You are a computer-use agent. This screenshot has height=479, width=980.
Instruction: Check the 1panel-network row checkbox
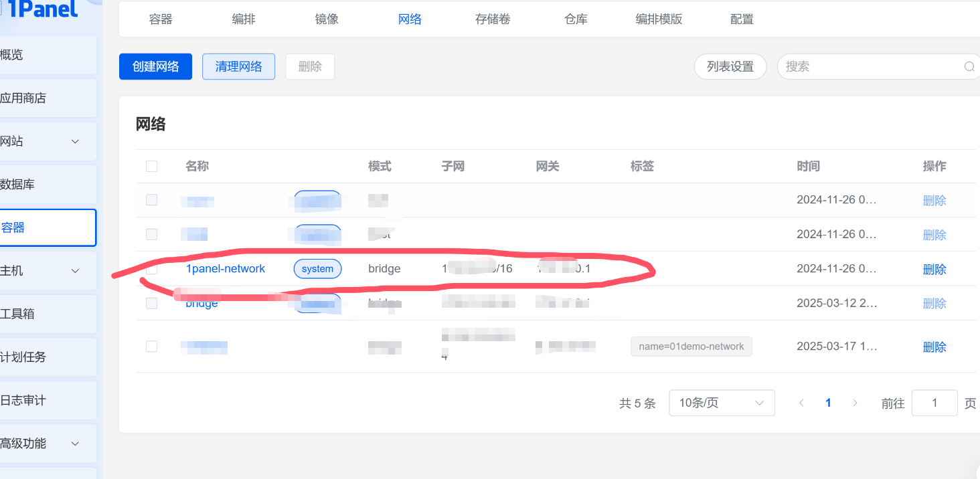[x=152, y=269]
